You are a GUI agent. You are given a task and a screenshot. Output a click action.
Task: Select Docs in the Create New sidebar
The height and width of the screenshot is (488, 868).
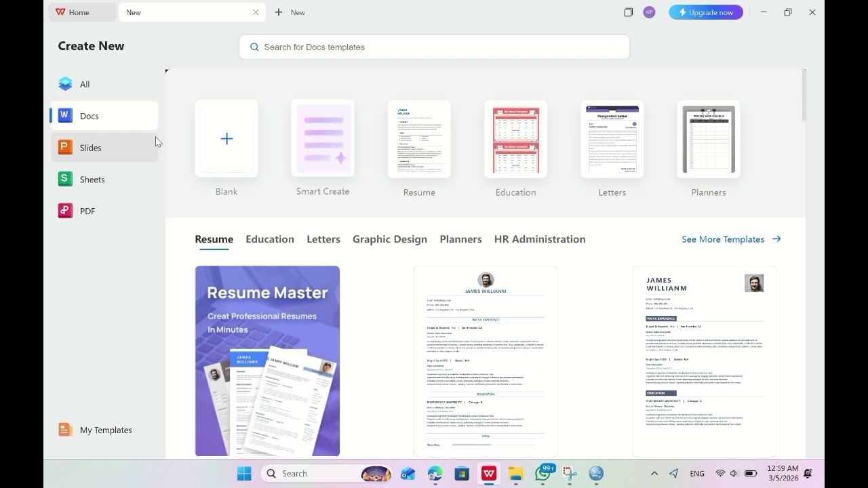(x=104, y=116)
